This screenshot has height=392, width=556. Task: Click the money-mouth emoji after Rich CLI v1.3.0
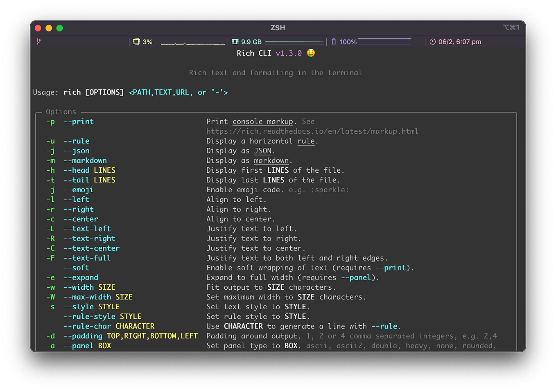311,53
